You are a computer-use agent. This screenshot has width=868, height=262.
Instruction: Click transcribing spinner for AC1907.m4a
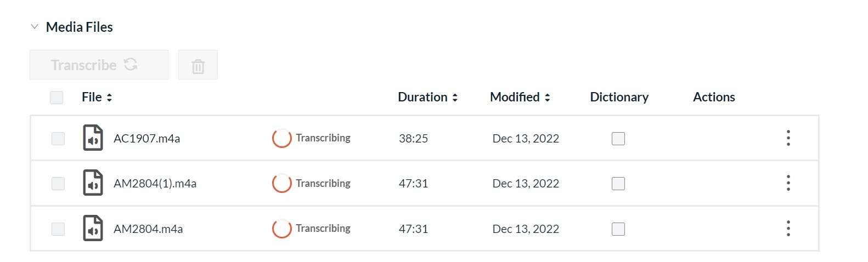[281, 138]
